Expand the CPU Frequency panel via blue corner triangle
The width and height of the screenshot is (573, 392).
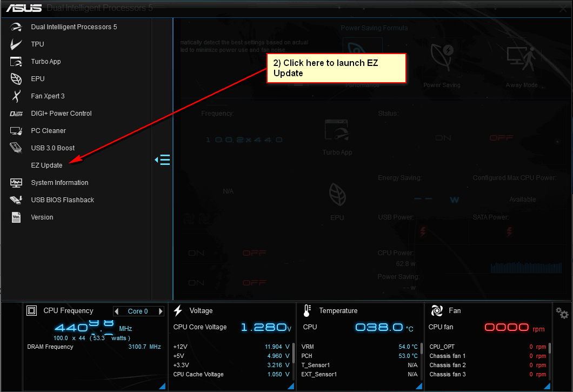(x=162, y=386)
